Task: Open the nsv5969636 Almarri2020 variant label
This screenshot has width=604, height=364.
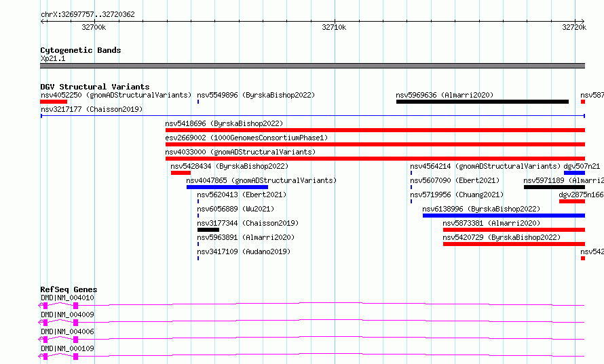Action: tap(445, 95)
